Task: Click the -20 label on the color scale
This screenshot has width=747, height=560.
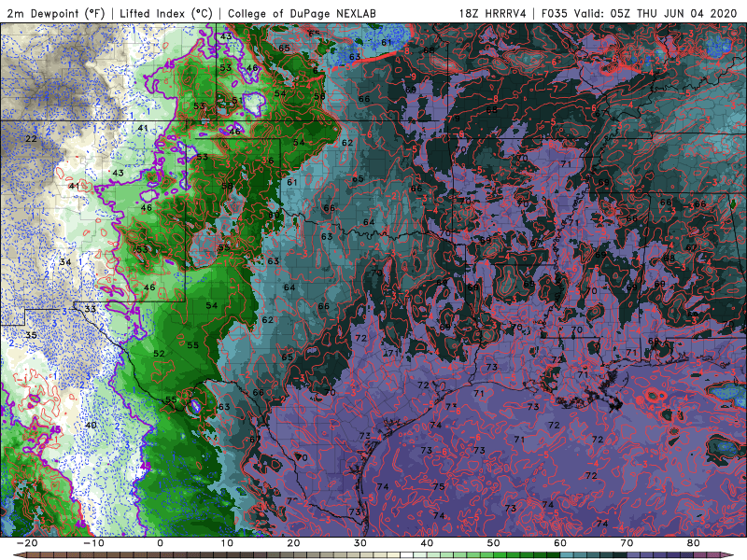Action: tap(27, 543)
